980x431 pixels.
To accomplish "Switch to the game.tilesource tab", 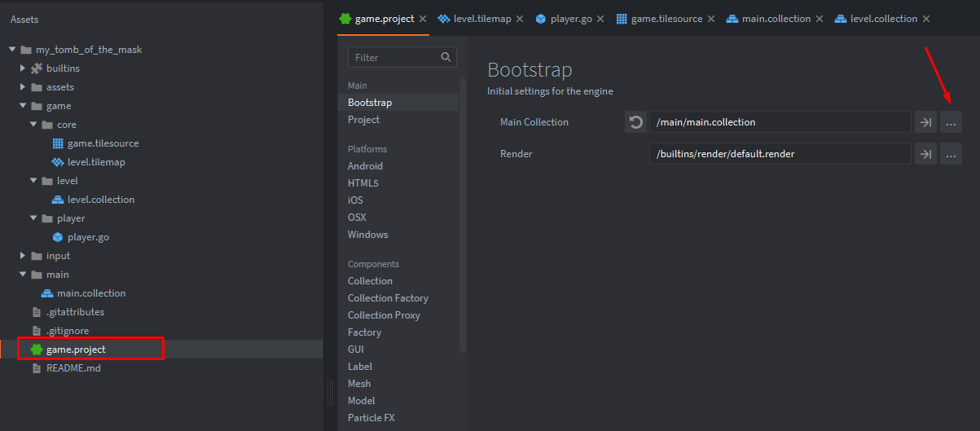I will [666, 19].
